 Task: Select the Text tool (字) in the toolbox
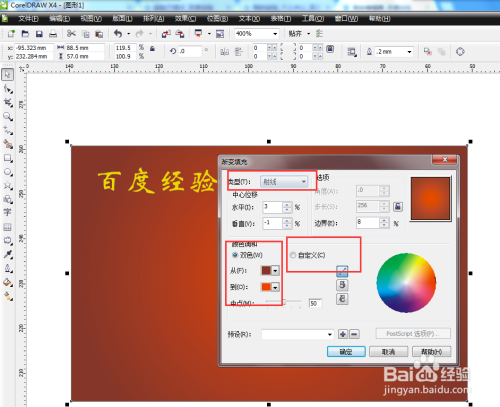pos(7,212)
